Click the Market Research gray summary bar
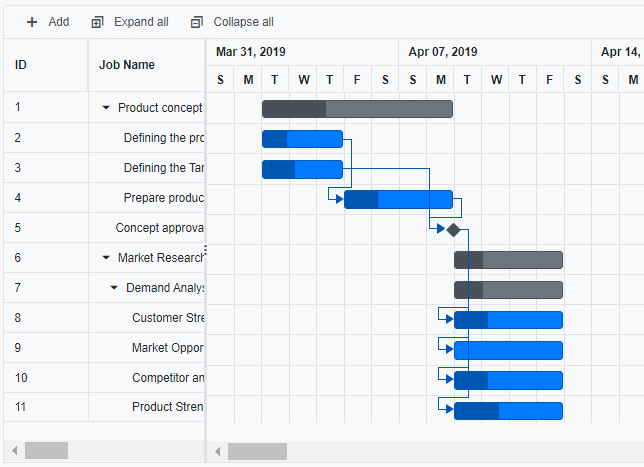The height and width of the screenshot is (467, 644). click(x=508, y=260)
